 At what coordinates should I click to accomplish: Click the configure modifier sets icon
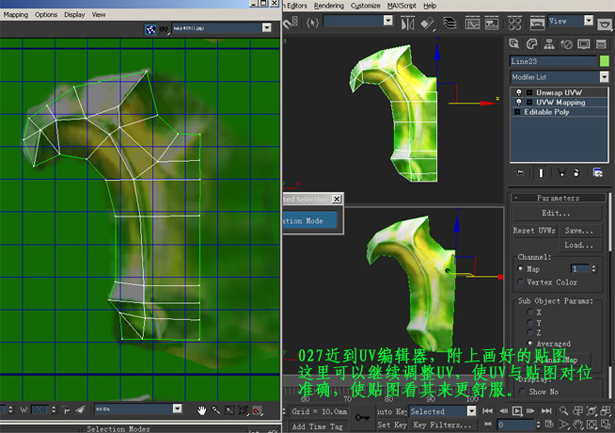(x=596, y=173)
